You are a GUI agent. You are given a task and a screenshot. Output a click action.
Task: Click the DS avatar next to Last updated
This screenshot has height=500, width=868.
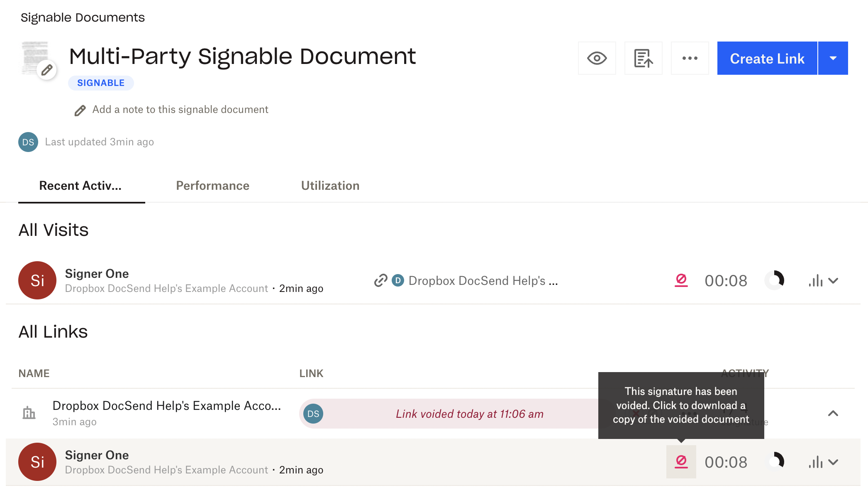[x=28, y=142]
